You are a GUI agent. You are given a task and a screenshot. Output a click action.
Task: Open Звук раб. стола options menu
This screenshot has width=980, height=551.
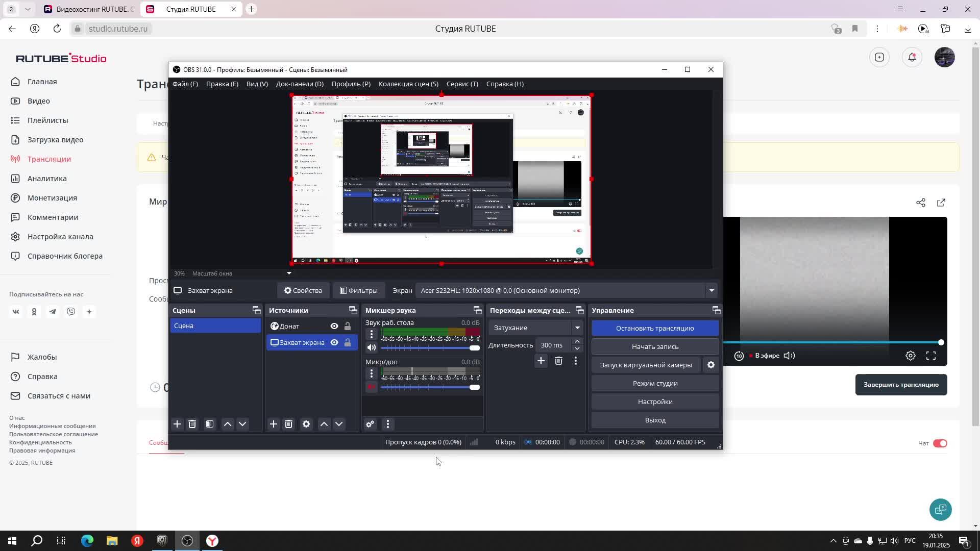point(372,334)
